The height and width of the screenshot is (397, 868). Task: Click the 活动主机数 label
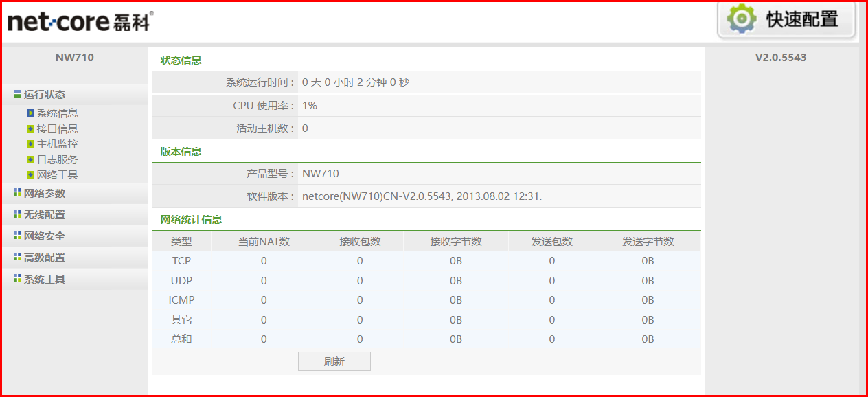pyautogui.click(x=266, y=128)
